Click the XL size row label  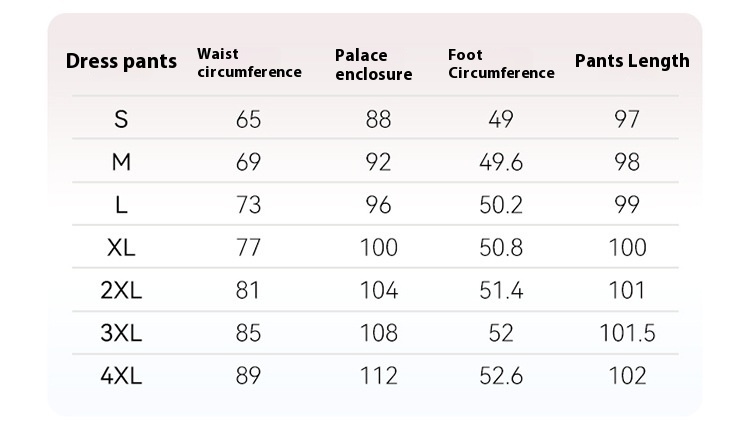121,247
